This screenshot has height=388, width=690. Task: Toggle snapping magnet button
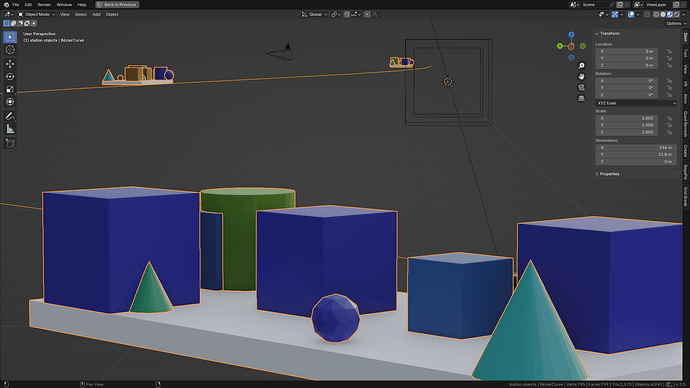(x=347, y=15)
